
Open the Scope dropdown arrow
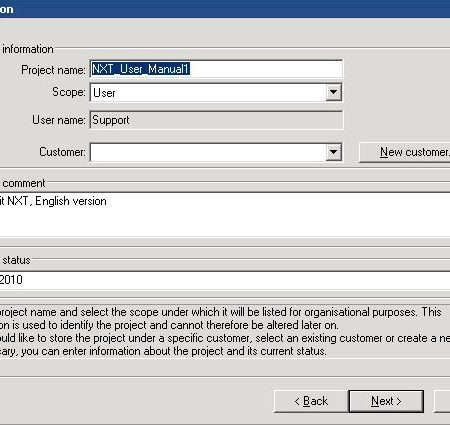pyautogui.click(x=333, y=92)
